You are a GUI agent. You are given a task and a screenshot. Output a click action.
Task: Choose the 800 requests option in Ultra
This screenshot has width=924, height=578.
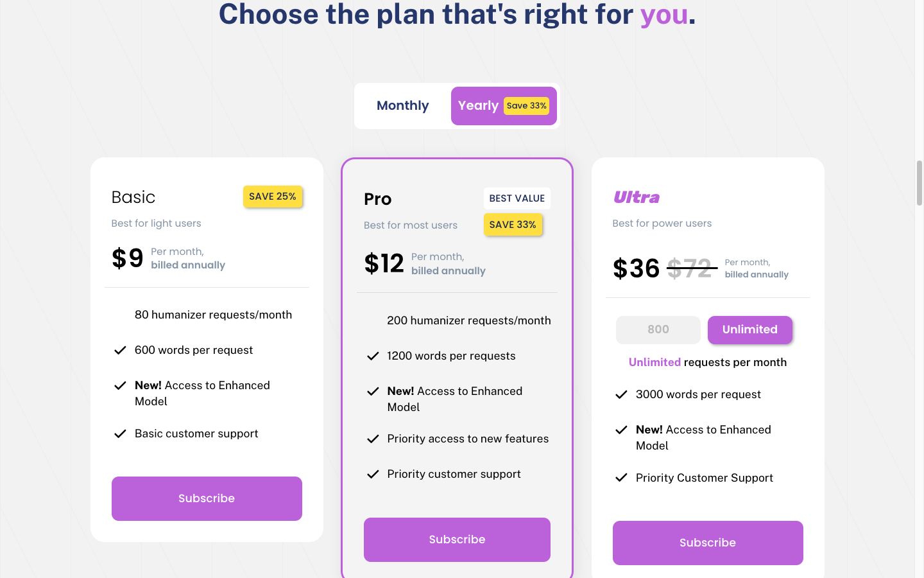coord(658,329)
